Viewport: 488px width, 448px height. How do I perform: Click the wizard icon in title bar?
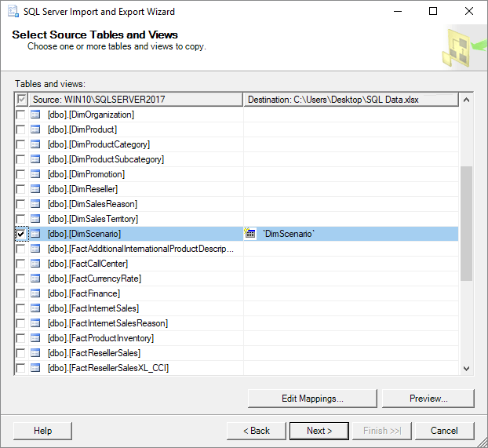tap(11, 12)
